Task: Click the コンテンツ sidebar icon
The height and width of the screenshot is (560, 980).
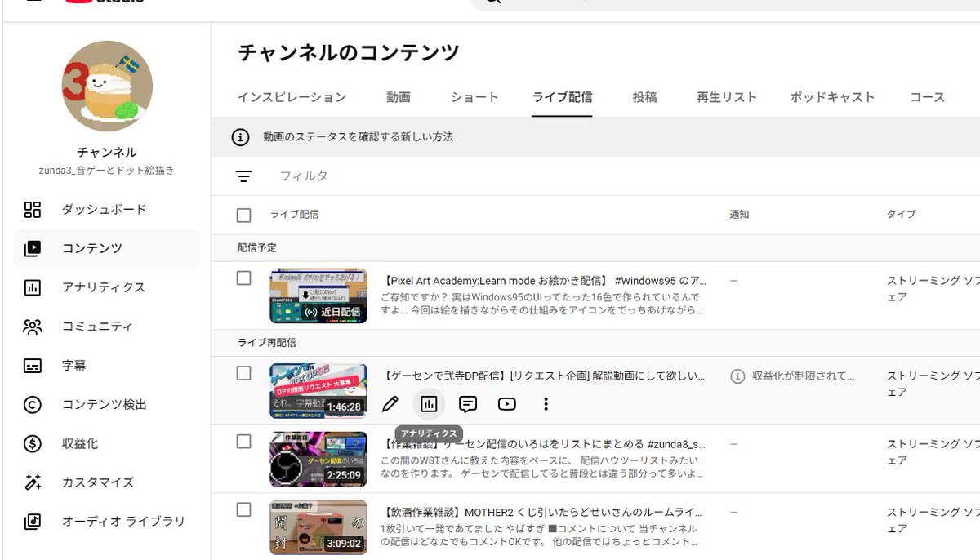Action: click(33, 249)
